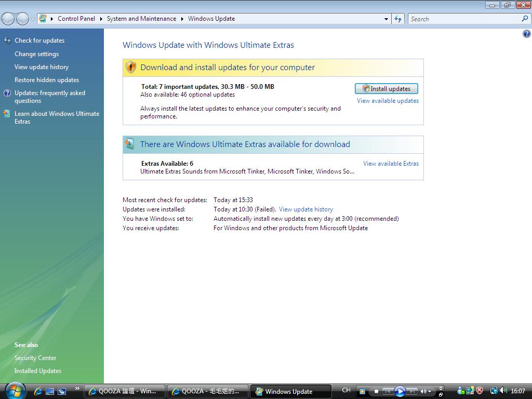Image resolution: width=532 pixels, height=399 pixels.
Task: Click Show Desktop in Quick Launch
Action: [50, 391]
